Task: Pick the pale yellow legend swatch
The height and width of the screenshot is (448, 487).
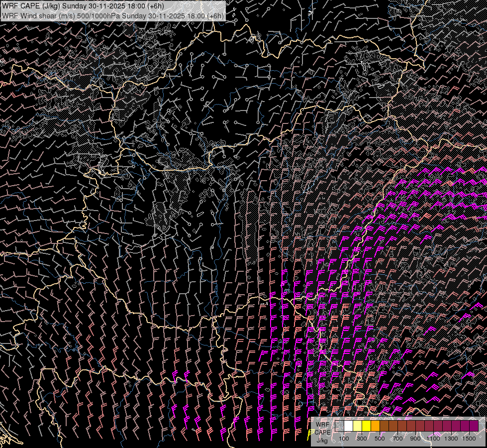Action: tap(358, 426)
